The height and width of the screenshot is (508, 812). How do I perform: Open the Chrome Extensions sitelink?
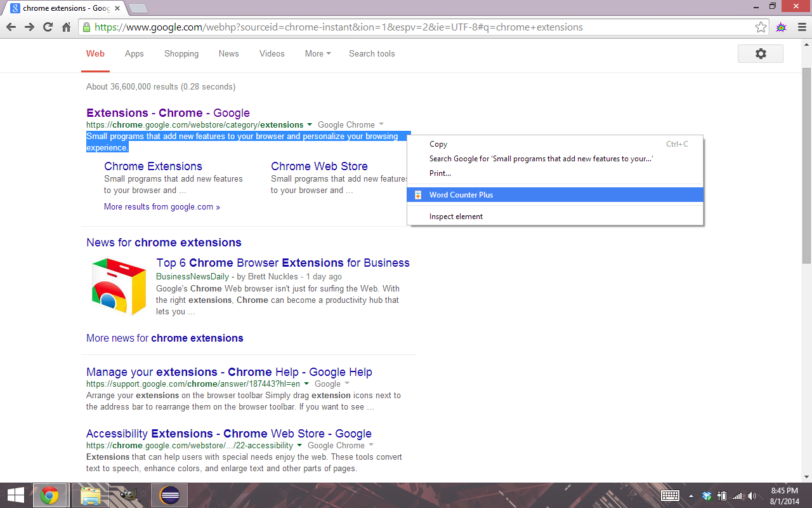[153, 166]
